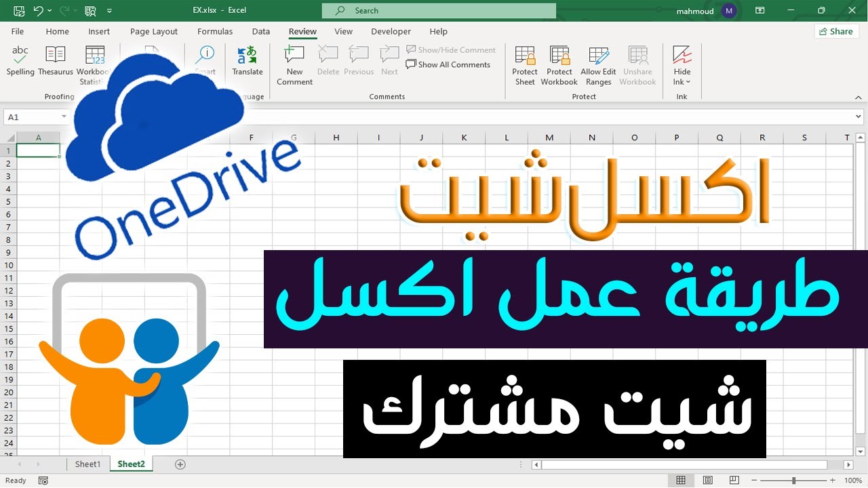Open the Name Box dropdown arrow
This screenshot has height=488, width=868.
click(x=64, y=117)
